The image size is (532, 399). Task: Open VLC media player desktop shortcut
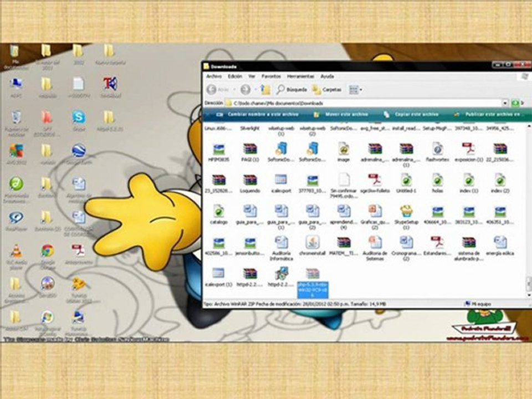[x=16, y=257]
